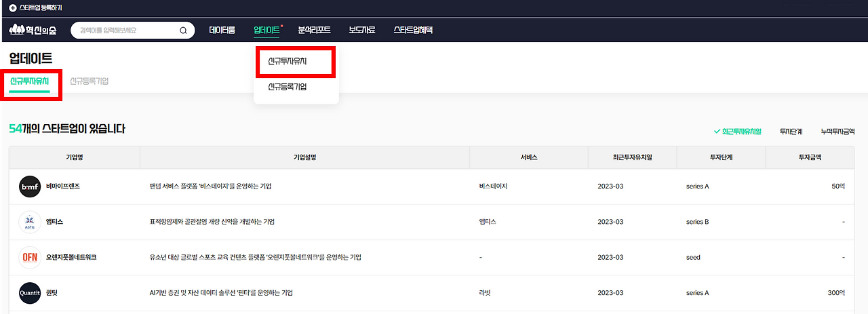Open the 보도자료 menu
This screenshot has width=868, height=314.
click(362, 30)
